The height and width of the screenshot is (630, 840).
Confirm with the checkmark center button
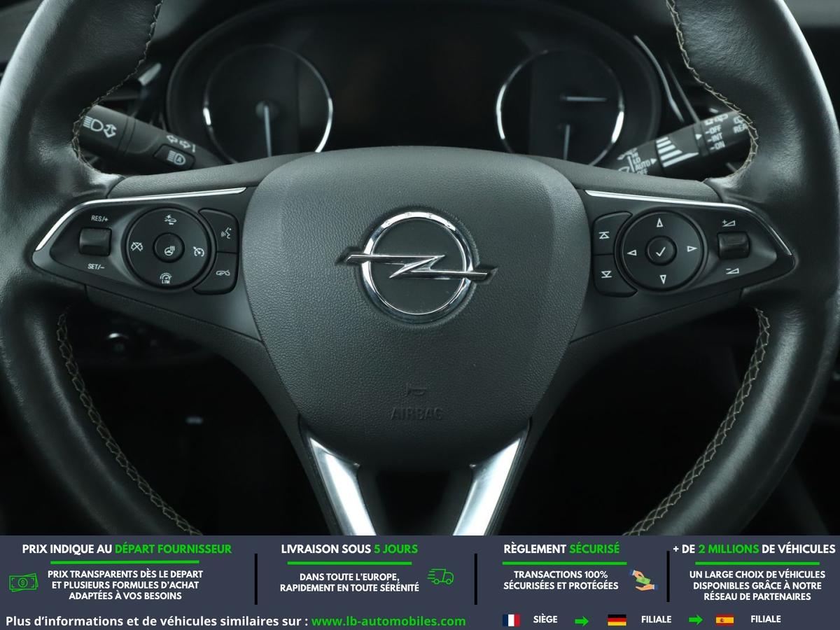pos(661,250)
